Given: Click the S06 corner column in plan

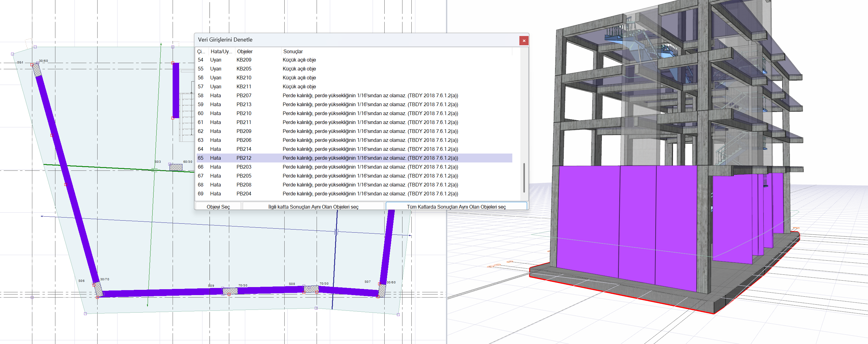Looking at the screenshot, I should pyautogui.click(x=98, y=290).
